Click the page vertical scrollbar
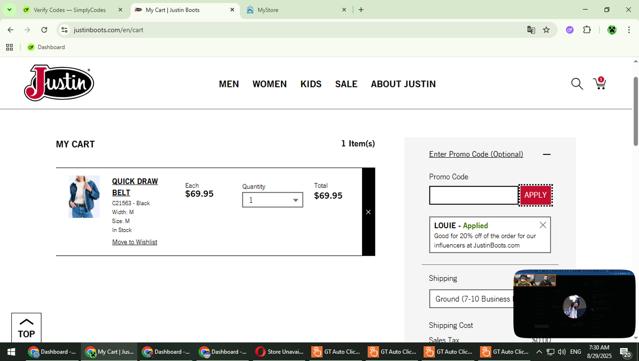This screenshot has width=639, height=361. pyautogui.click(x=635, y=111)
